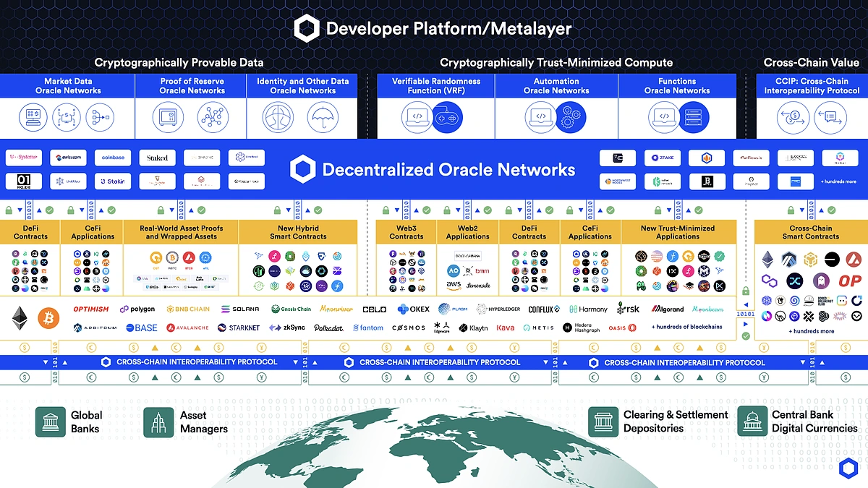
Task: Click the red OP logo in Cross-Chain Smart Contracts
Action: pos(849,281)
